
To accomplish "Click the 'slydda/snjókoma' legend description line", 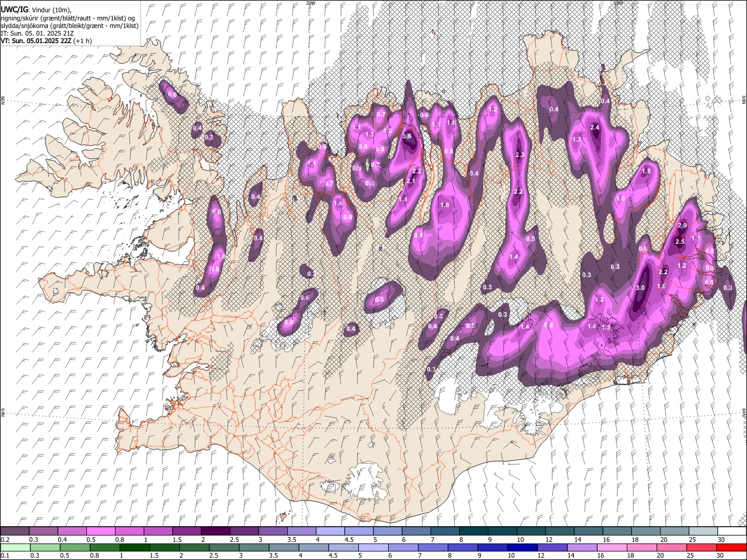I will click(x=69, y=26).
